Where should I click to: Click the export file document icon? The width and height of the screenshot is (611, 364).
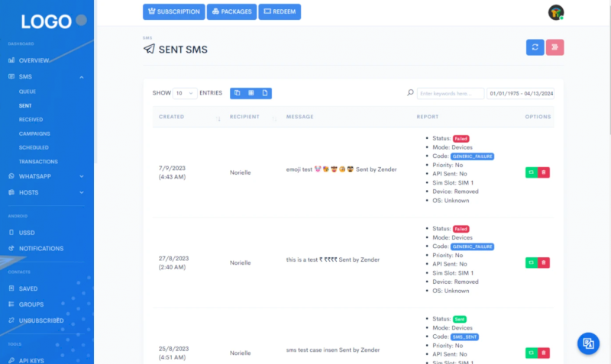[x=264, y=93]
